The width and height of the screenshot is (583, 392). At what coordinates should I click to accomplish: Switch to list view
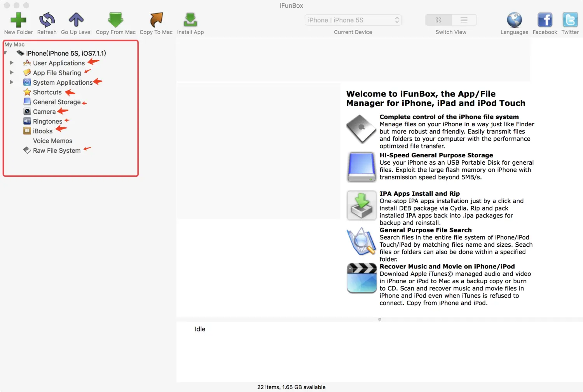tap(464, 20)
